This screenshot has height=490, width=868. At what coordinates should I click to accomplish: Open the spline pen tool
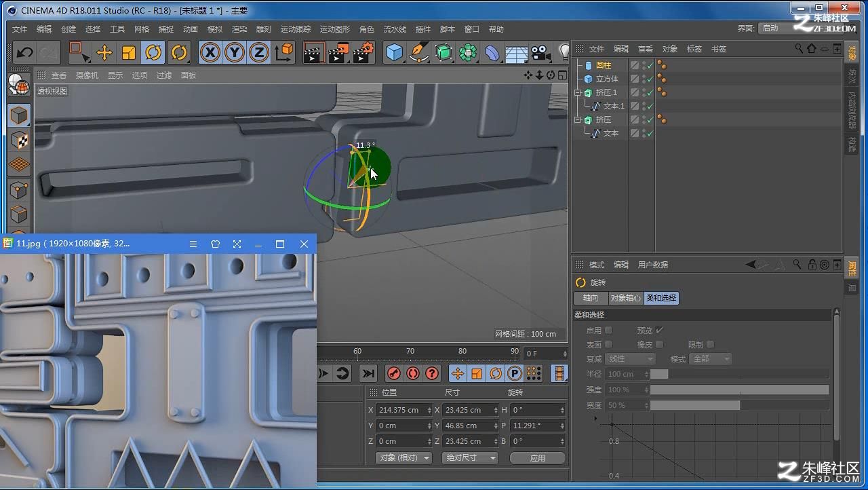(x=419, y=52)
